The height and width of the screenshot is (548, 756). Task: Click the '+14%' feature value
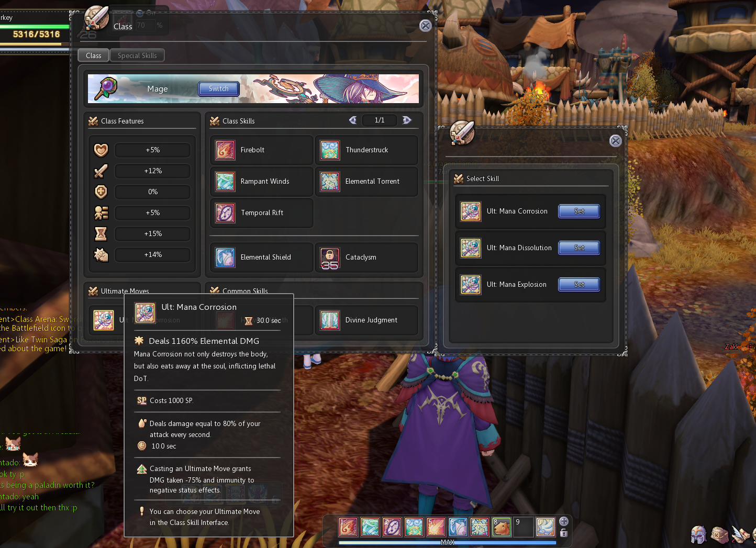coord(153,255)
